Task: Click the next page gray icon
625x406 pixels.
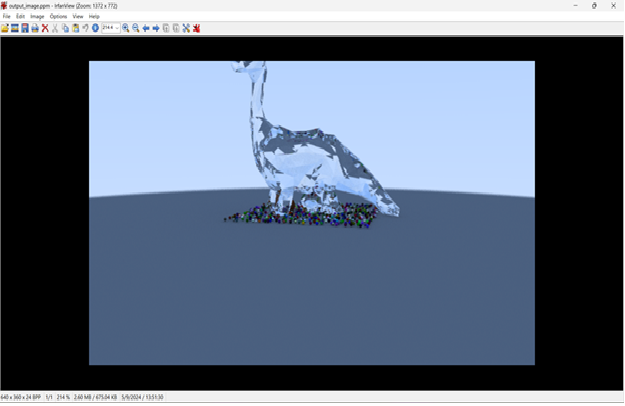Action: click(x=176, y=28)
